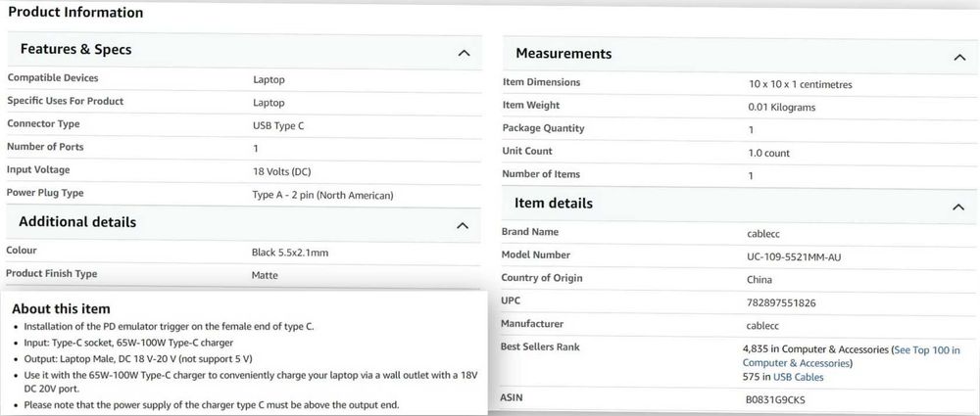The height and width of the screenshot is (416, 980).
Task: Click the Item Dimensions value
Action: (x=800, y=84)
